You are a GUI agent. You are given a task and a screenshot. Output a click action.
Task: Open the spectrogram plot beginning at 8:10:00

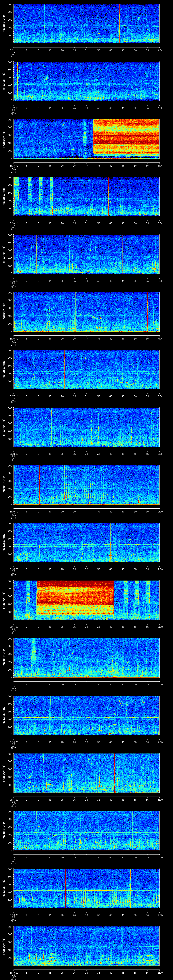87,542
